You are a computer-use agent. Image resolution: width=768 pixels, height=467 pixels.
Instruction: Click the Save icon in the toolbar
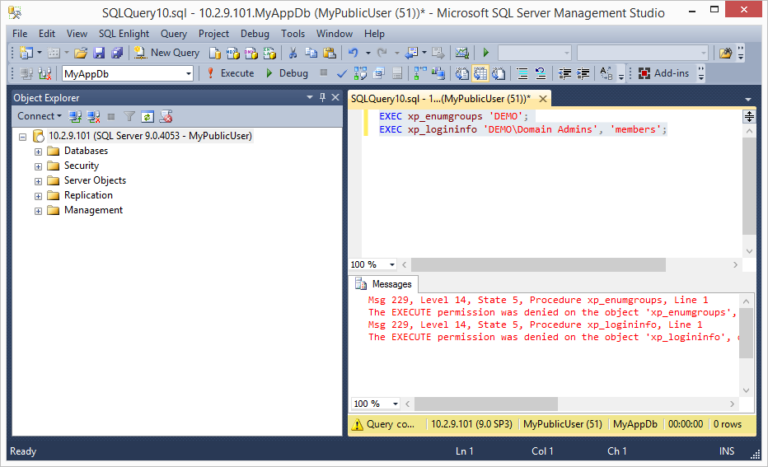pos(98,52)
